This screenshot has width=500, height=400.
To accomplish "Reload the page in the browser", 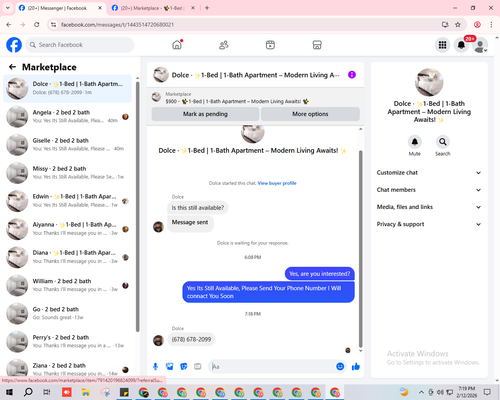I will pos(37,24).
